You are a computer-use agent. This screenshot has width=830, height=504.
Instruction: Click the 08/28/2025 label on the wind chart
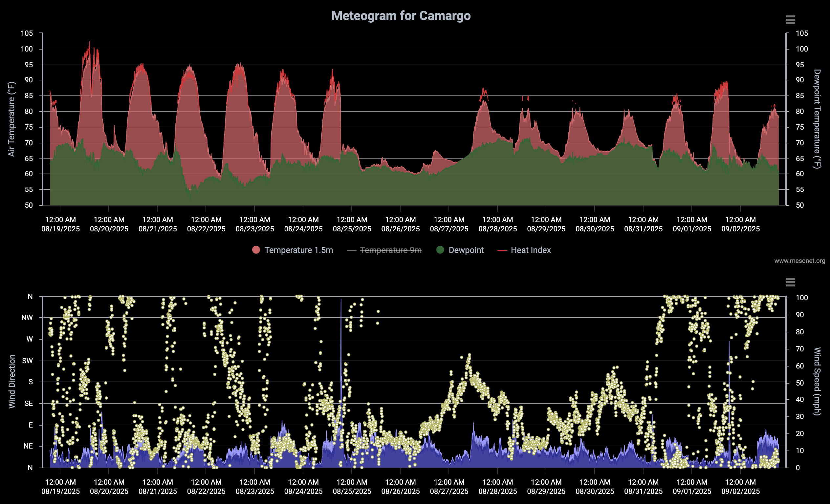pyautogui.click(x=497, y=491)
